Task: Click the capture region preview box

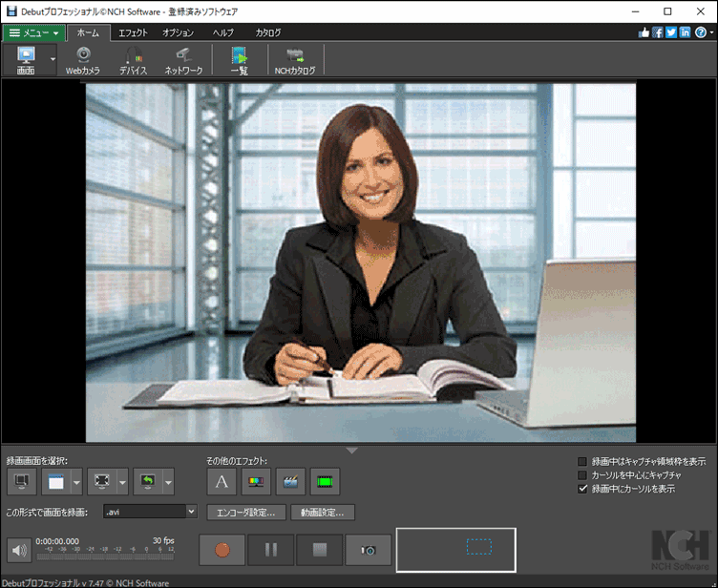Action: click(x=456, y=550)
